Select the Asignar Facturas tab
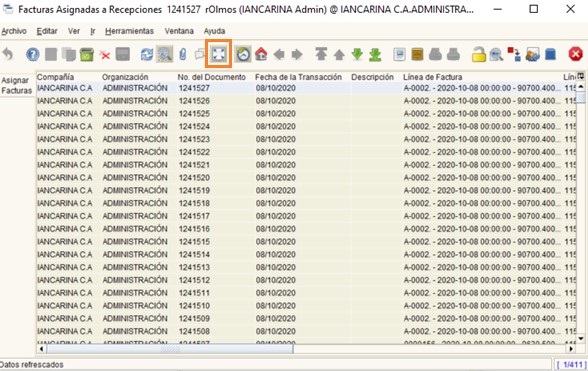The width and height of the screenshot is (588, 371). 16,85
